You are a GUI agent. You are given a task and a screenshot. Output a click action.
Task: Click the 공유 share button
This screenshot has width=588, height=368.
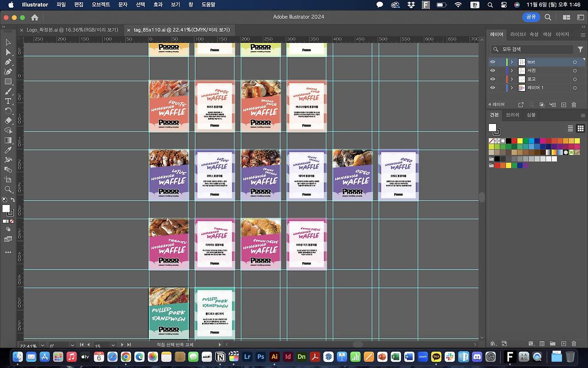pyautogui.click(x=531, y=17)
